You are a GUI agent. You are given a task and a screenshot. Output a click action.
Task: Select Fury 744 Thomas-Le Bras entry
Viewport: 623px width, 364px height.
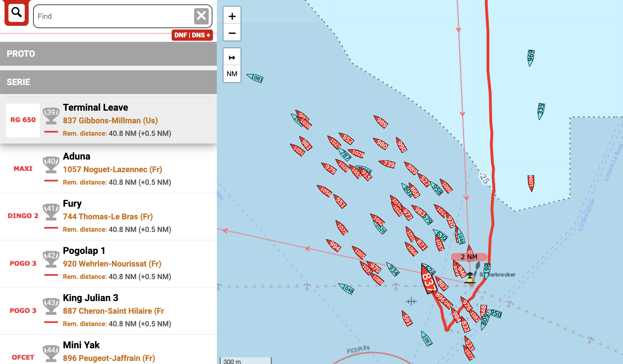coord(108,217)
